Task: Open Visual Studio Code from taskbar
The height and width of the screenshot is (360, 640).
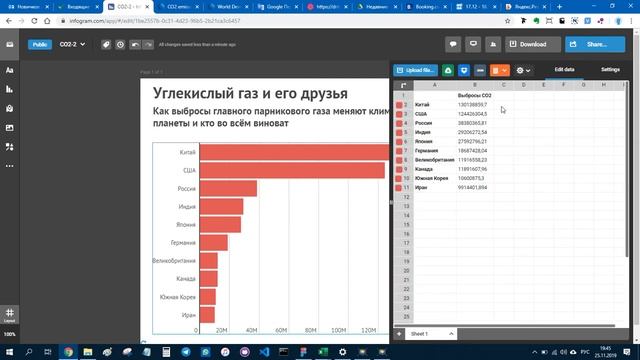Action: tap(264, 352)
